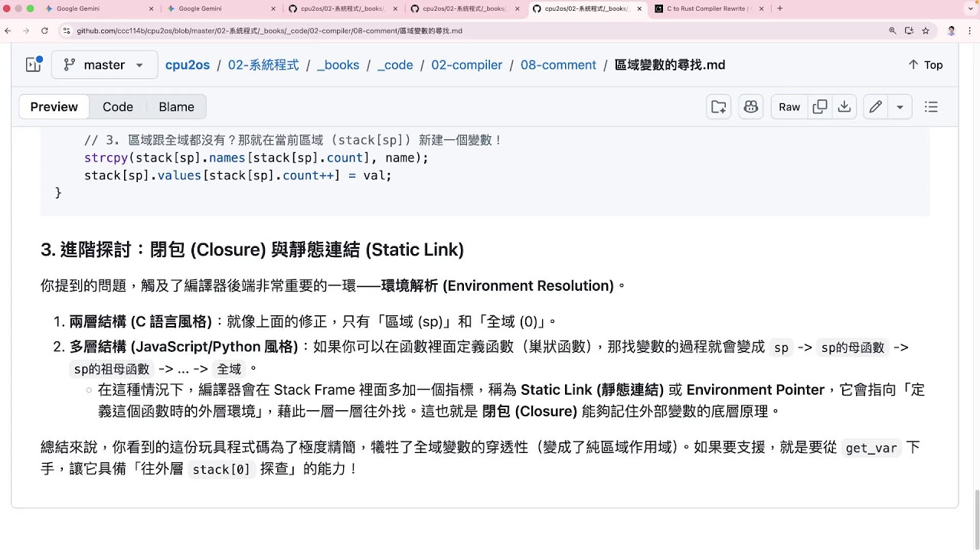Open the tab search dropdown arrow
Viewport: 980px width, 551px height.
pyautogui.click(x=969, y=8)
